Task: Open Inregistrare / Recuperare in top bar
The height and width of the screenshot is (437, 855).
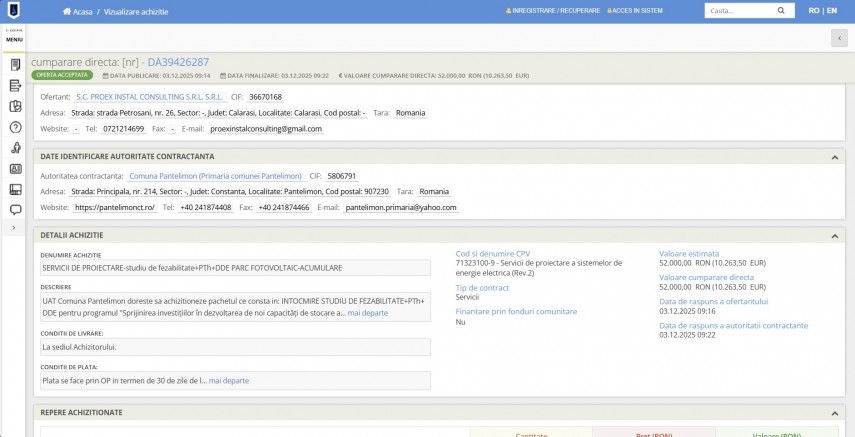Action: pos(554,11)
